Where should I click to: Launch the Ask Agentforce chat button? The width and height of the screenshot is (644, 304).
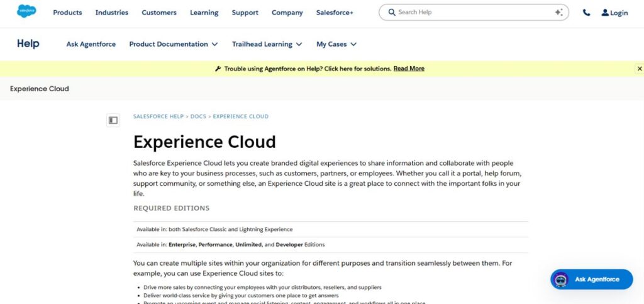(x=591, y=279)
